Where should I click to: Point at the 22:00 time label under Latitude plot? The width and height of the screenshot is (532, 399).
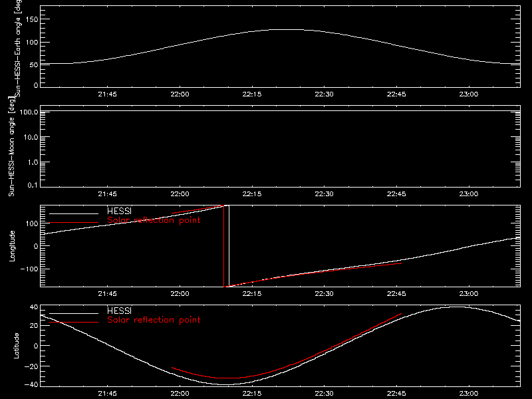[x=180, y=394]
